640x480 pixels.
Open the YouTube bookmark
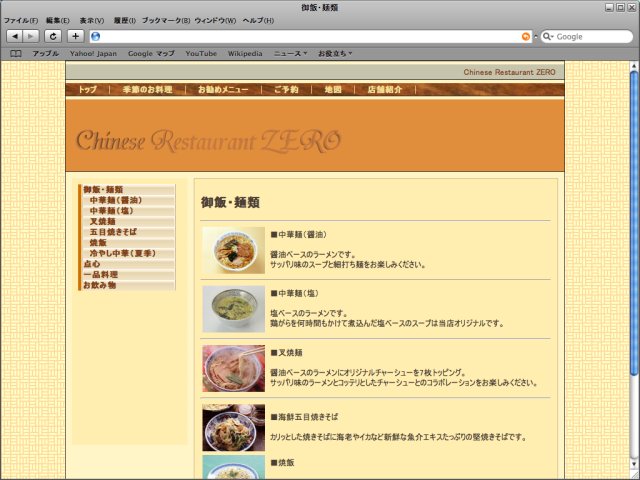(201, 53)
